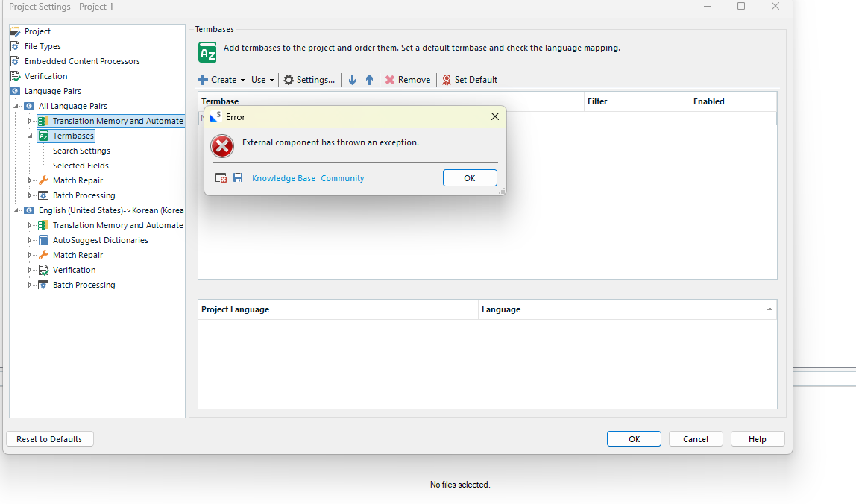
Task: Select File Types in the settings tree
Action: tap(43, 46)
